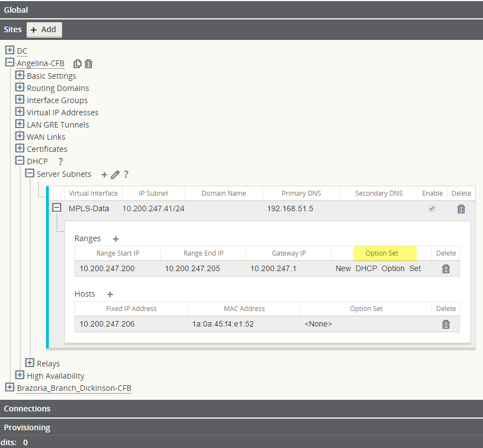
Task: Click the Secondary DNS column header
Action: pos(379,194)
